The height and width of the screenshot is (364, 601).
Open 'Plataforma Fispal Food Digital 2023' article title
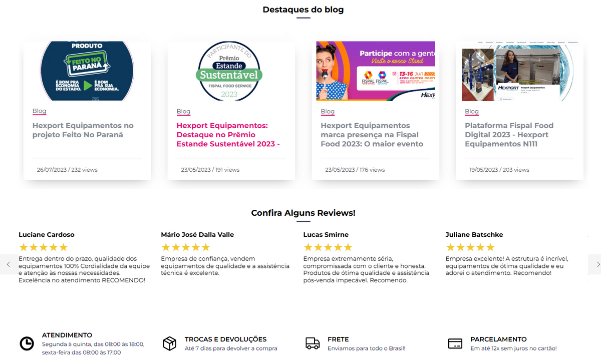point(509,135)
